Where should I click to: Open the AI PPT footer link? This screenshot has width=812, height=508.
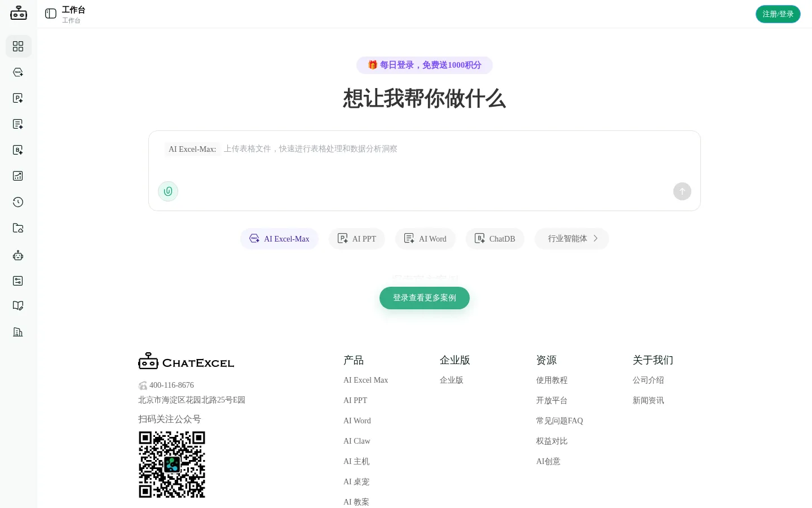355,401
